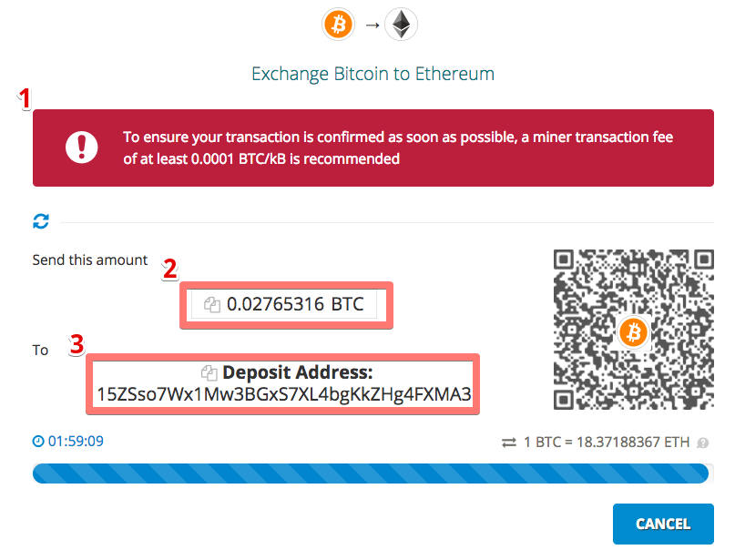This screenshot has height=560, width=735.
Task: Click the white exclamation warning icon
Action: 82,148
